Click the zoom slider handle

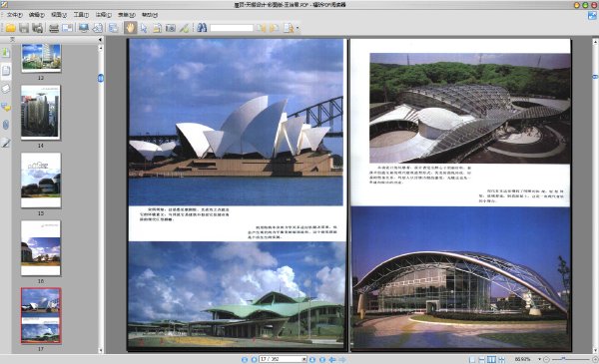563,359
